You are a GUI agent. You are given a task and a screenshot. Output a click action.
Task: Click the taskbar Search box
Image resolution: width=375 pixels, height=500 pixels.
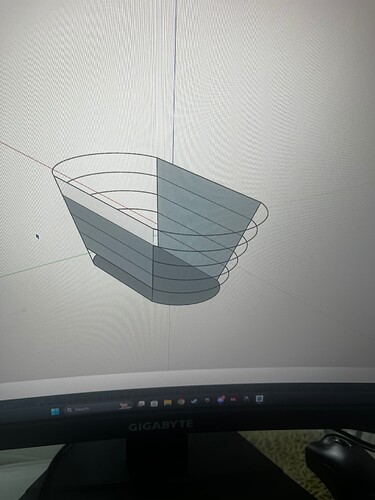pyautogui.click(x=98, y=408)
